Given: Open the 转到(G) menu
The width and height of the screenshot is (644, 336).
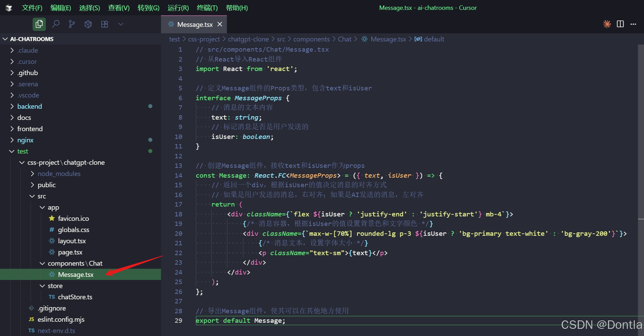Looking at the screenshot, I should click(148, 8).
